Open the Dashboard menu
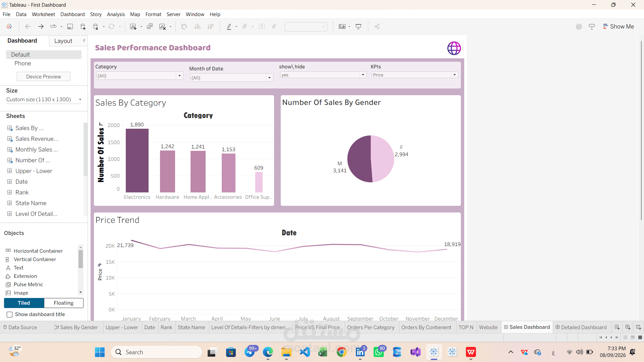644x362 pixels. (72, 14)
